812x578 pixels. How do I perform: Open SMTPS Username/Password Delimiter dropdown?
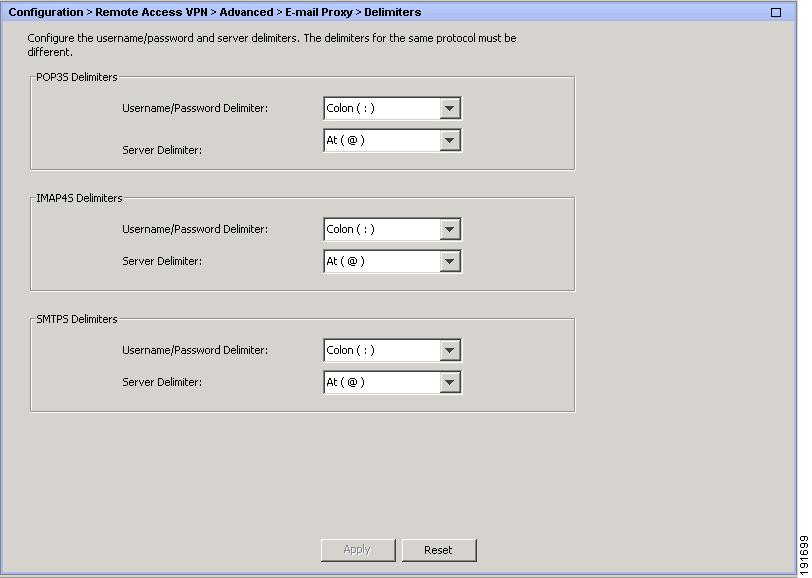pyautogui.click(x=392, y=351)
